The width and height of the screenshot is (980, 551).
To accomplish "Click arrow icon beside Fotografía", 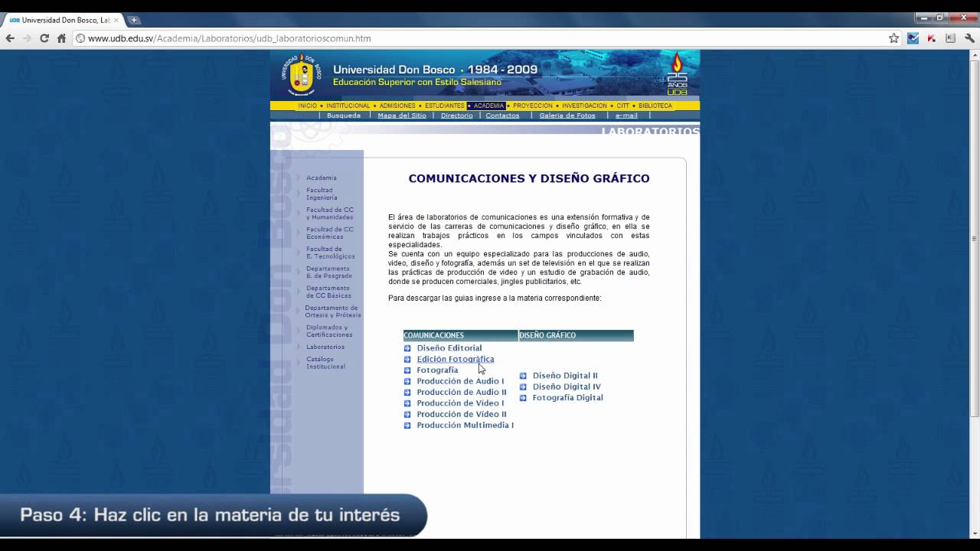I will 407,370.
